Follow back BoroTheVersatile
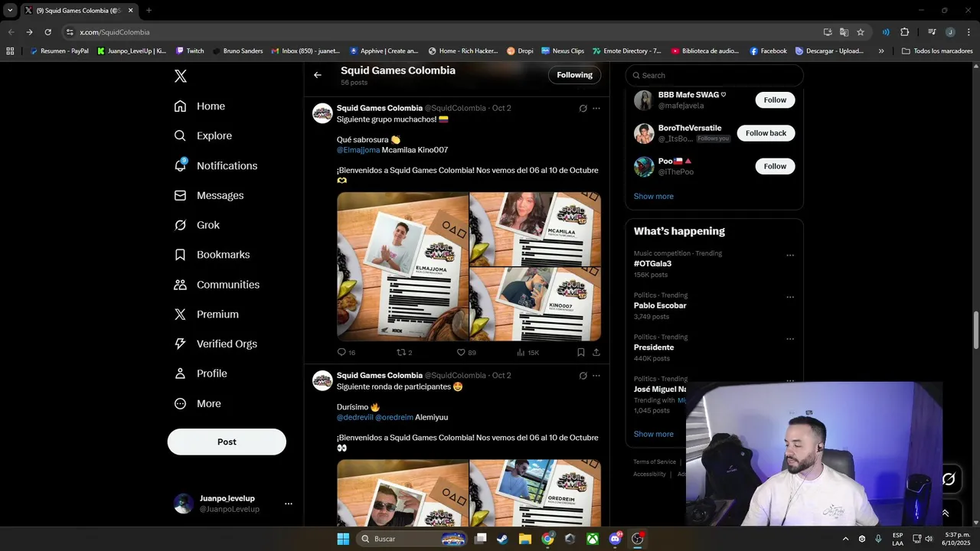 coord(766,133)
